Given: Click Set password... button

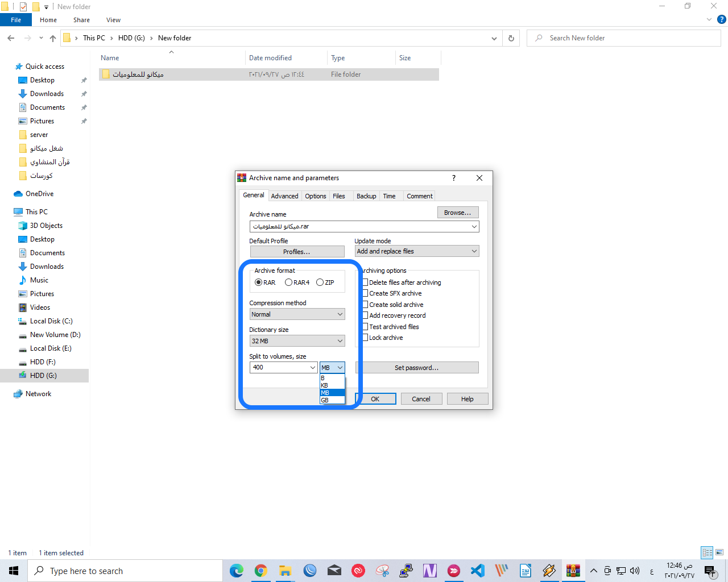Looking at the screenshot, I should point(417,368).
